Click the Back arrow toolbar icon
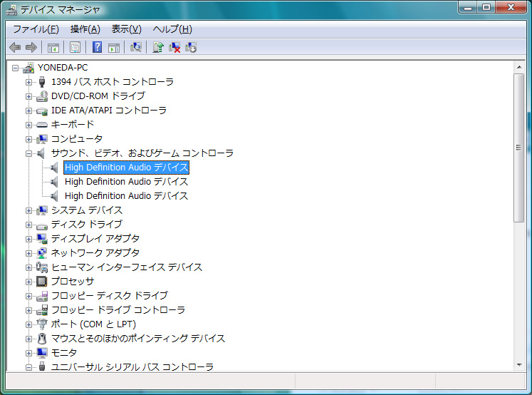This screenshot has width=532, height=395. point(15,47)
